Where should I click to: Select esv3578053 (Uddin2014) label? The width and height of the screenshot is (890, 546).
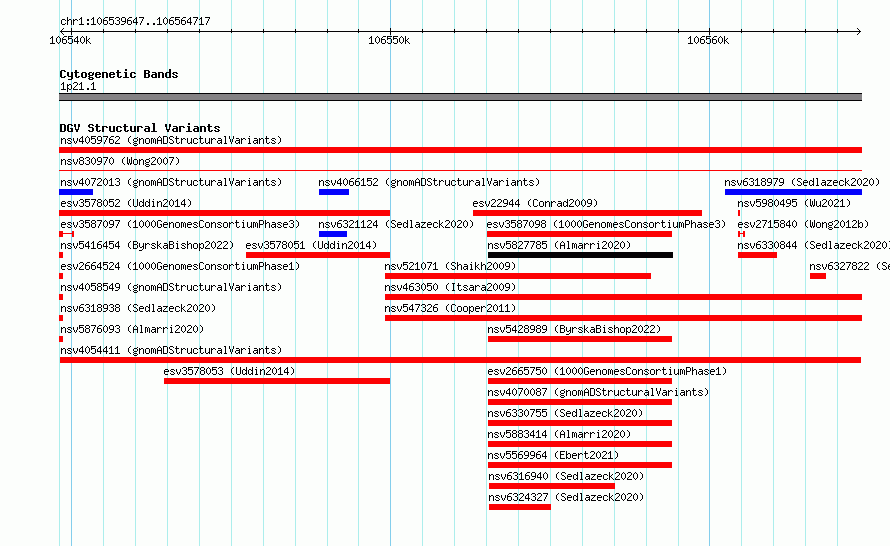pyautogui.click(x=229, y=371)
